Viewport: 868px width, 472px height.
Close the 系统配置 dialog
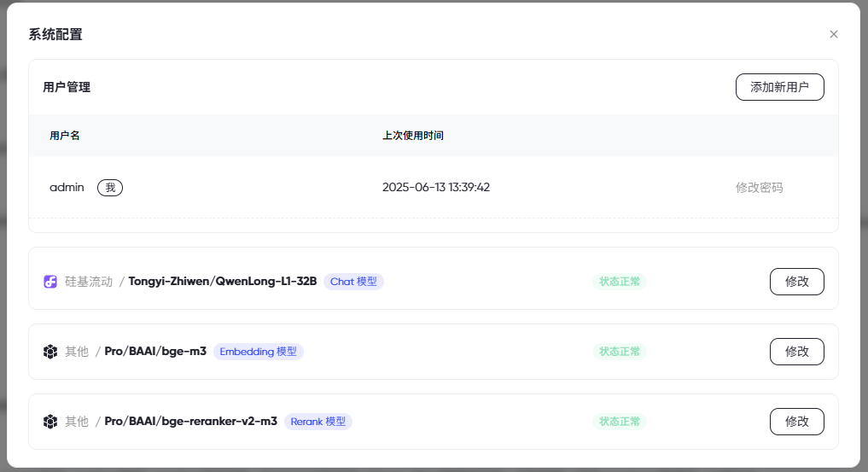click(834, 34)
